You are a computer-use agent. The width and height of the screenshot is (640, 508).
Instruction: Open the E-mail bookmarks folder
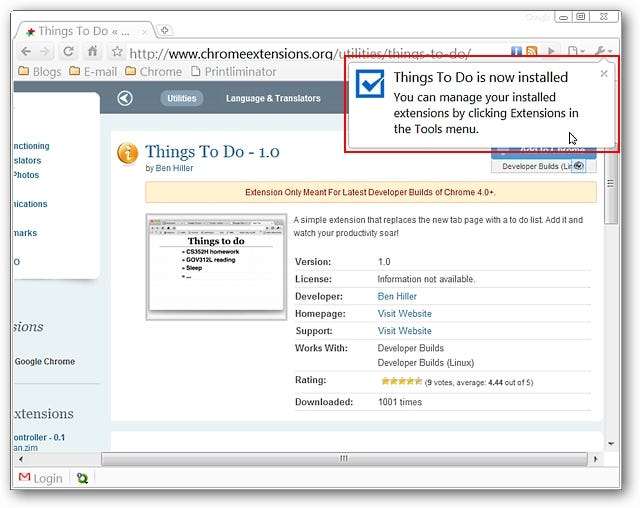(93, 72)
